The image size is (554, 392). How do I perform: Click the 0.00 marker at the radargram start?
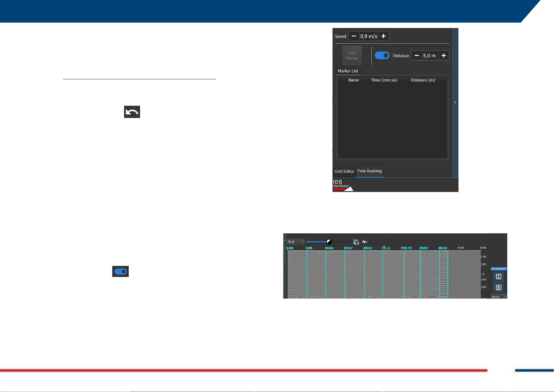290,248
